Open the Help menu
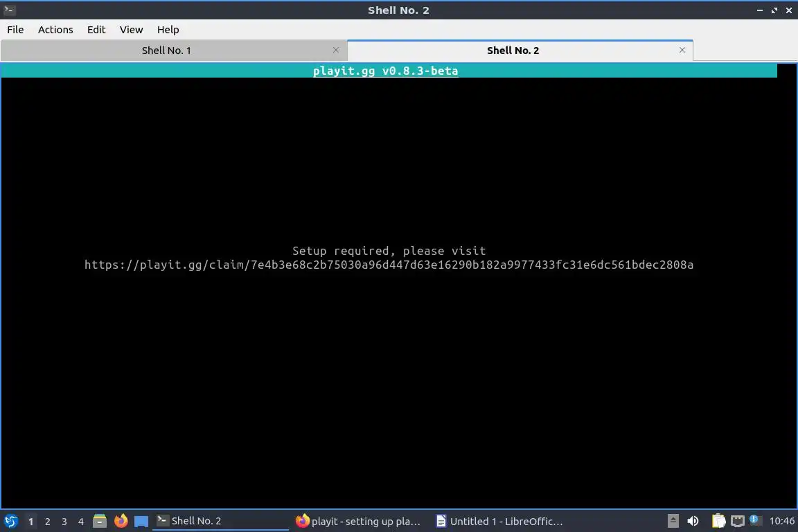798x532 pixels. coord(168,30)
